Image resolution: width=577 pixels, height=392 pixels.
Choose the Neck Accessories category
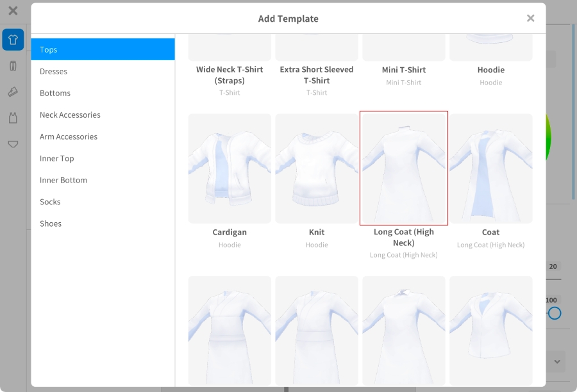pyautogui.click(x=103, y=115)
